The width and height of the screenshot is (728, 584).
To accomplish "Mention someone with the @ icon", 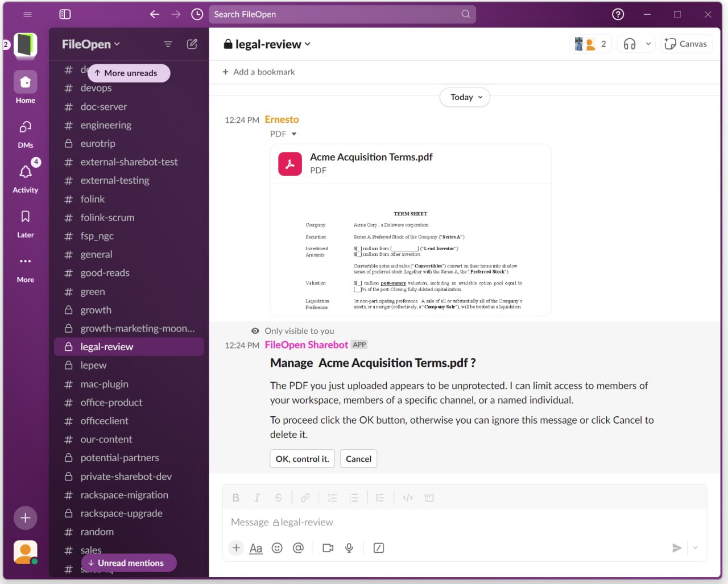I will (298, 548).
